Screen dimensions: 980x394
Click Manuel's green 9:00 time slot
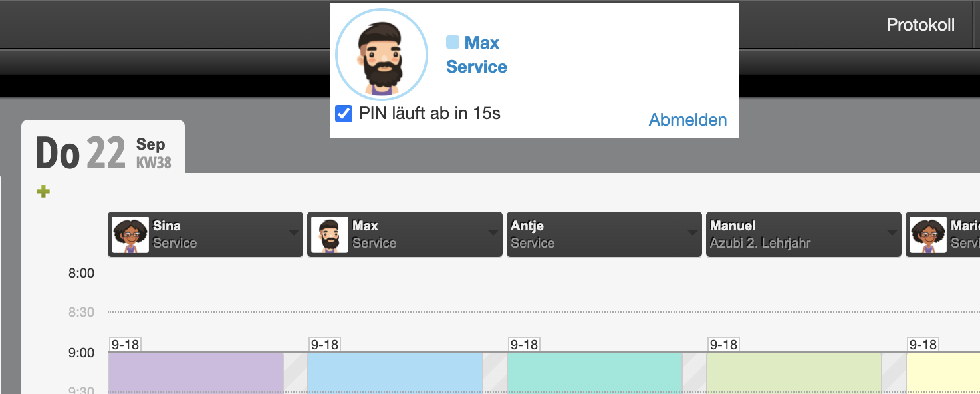point(794,373)
